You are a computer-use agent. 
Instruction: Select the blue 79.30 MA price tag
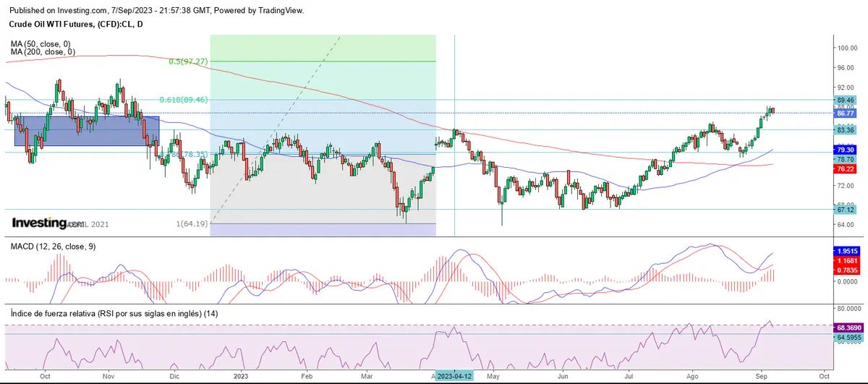click(x=846, y=150)
